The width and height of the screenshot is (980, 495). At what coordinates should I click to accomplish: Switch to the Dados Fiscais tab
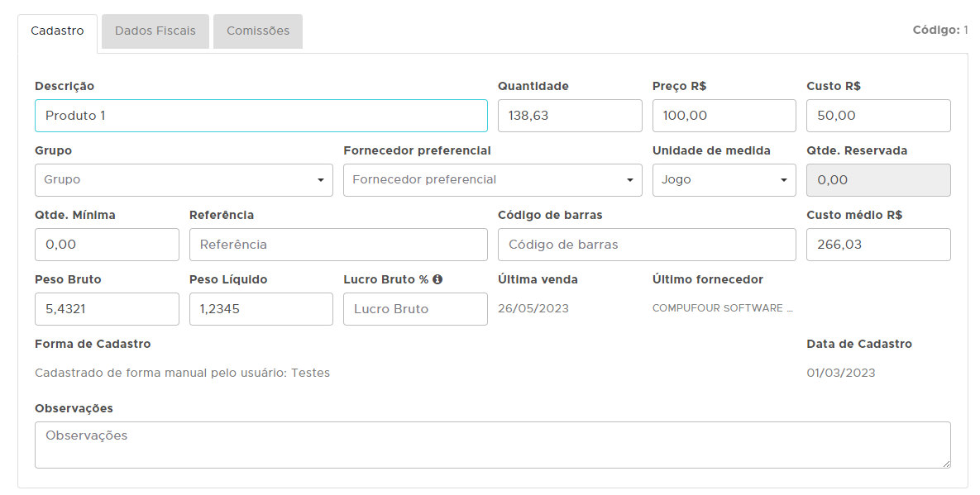tap(155, 31)
